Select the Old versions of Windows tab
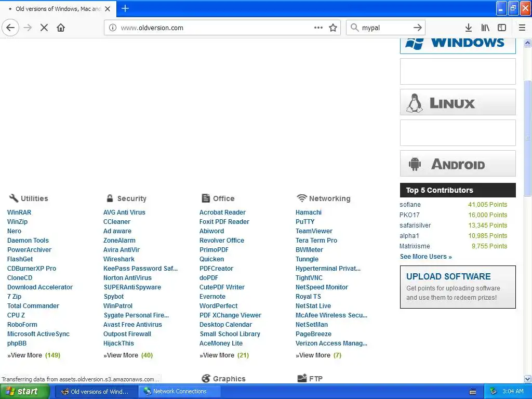This screenshot has width=532, height=399. pos(58,9)
